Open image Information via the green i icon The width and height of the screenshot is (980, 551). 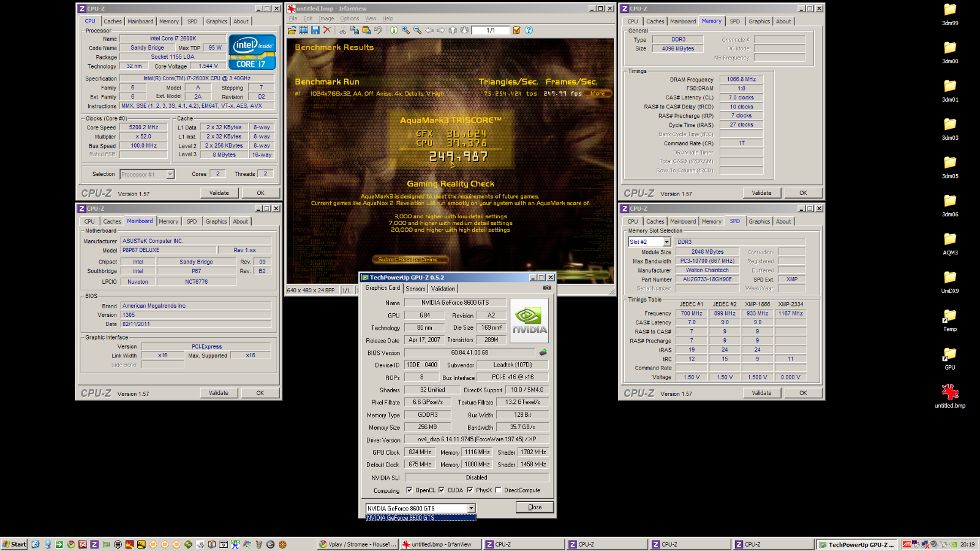click(x=394, y=30)
